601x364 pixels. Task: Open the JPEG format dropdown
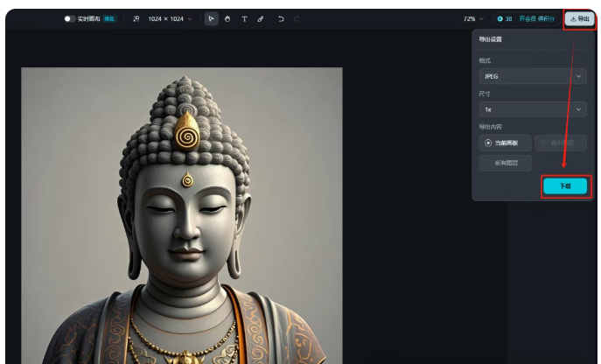pos(533,76)
